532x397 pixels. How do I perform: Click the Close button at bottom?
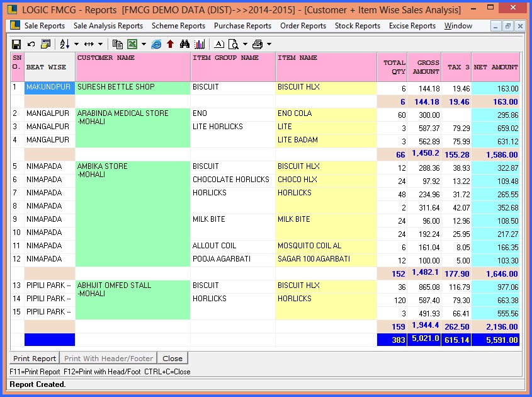click(173, 359)
